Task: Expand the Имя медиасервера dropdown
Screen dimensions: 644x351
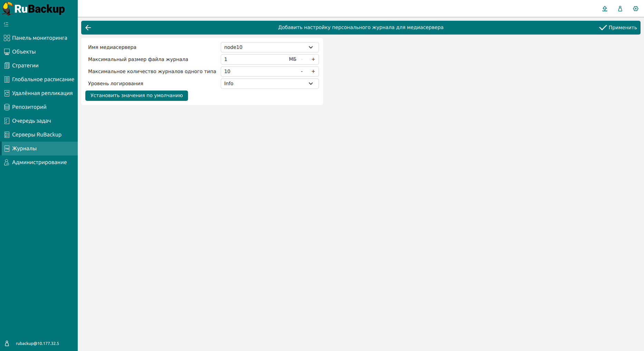Action: (x=269, y=47)
